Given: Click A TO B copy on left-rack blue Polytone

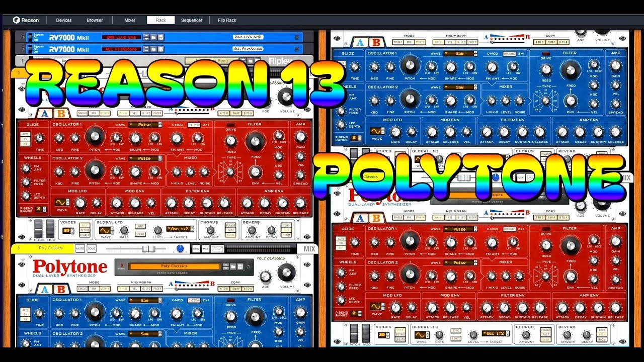Looking at the screenshot, I should point(223,289).
